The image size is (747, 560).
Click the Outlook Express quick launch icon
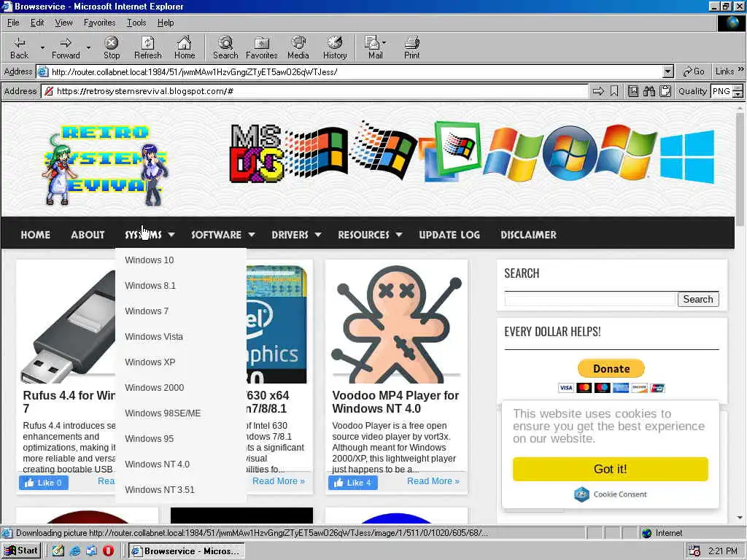[x=91, y=551]
